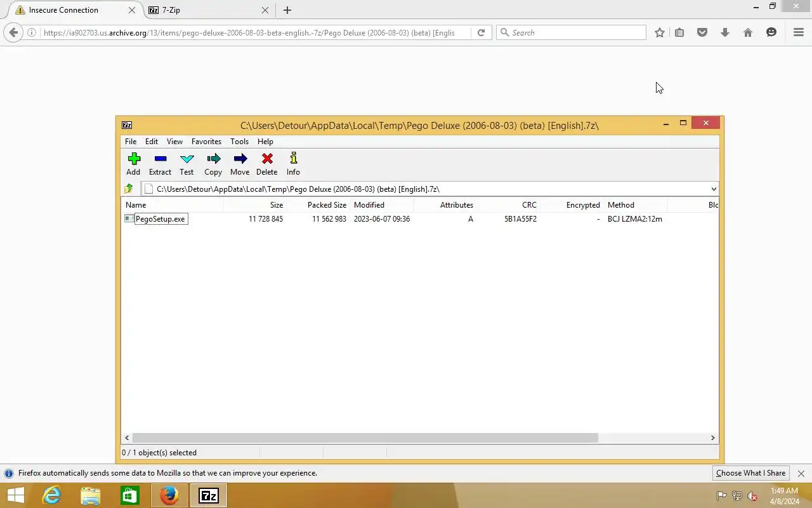Sort by the Packed Size column
The image size is (812, 508).
[x=318, y=205]
